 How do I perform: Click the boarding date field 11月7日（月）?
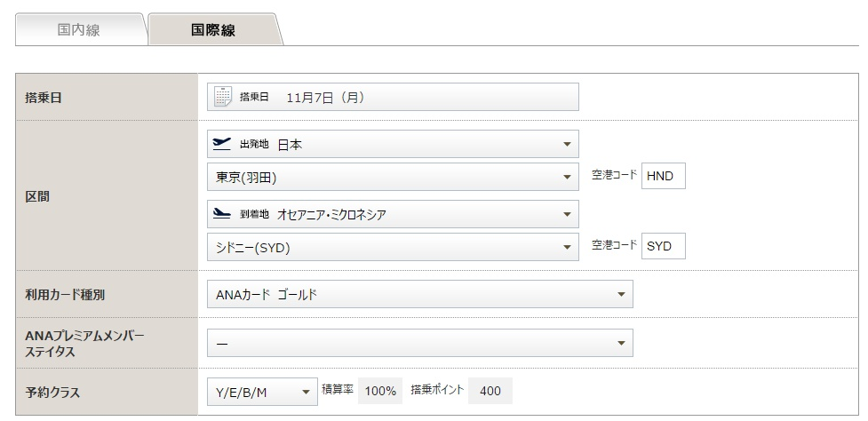point(393,97)
